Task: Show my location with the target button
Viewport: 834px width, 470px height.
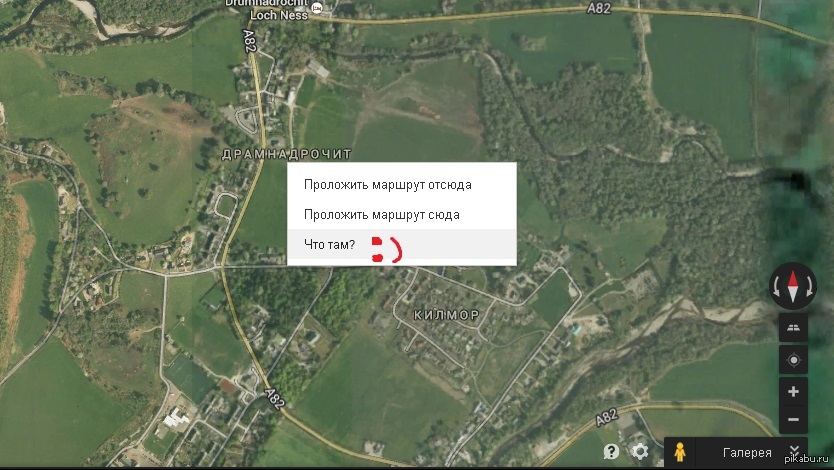Action: (x=793, y=360)
